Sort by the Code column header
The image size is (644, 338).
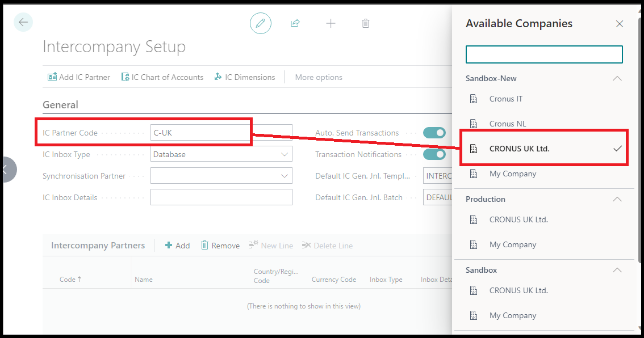(70, 280)
